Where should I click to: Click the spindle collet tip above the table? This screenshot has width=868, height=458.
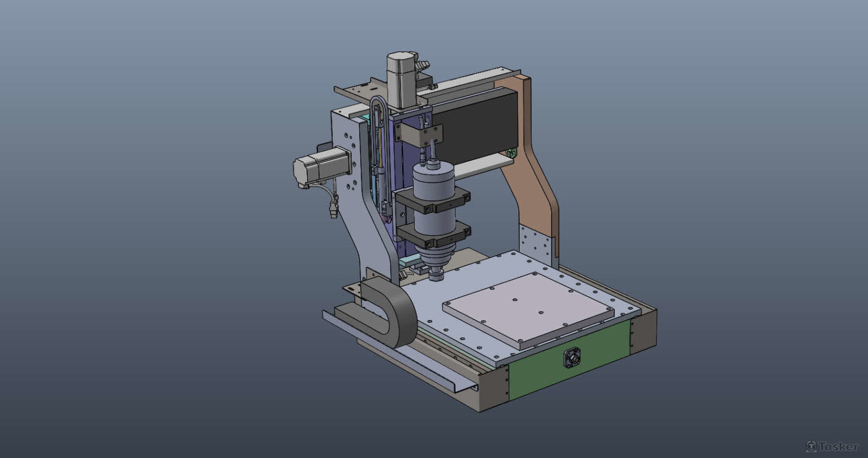[x=436, y=277]
